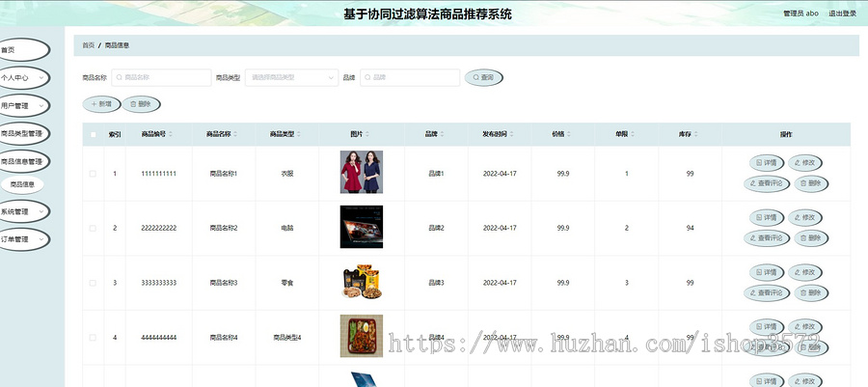Click search icon in 商品名称 field

119,77
